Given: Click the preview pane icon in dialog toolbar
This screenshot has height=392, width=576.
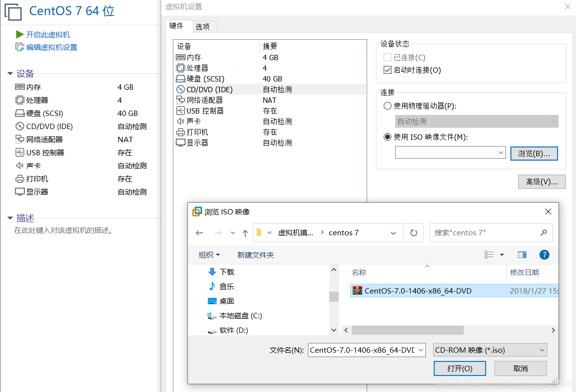Looking at the screenshot, I should coord(522,254).
